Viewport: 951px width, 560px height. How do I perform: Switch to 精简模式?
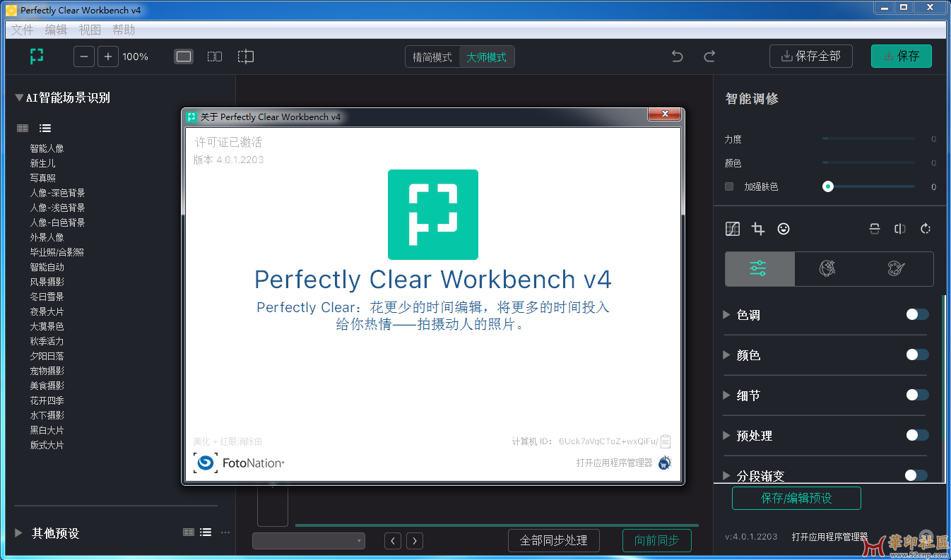tap(432, 57)
